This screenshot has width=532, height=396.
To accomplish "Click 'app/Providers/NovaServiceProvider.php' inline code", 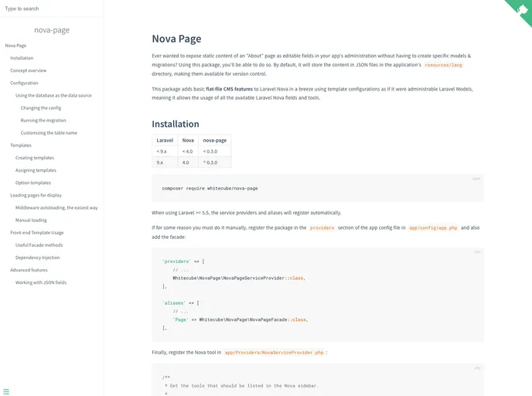I will [275, 353].
